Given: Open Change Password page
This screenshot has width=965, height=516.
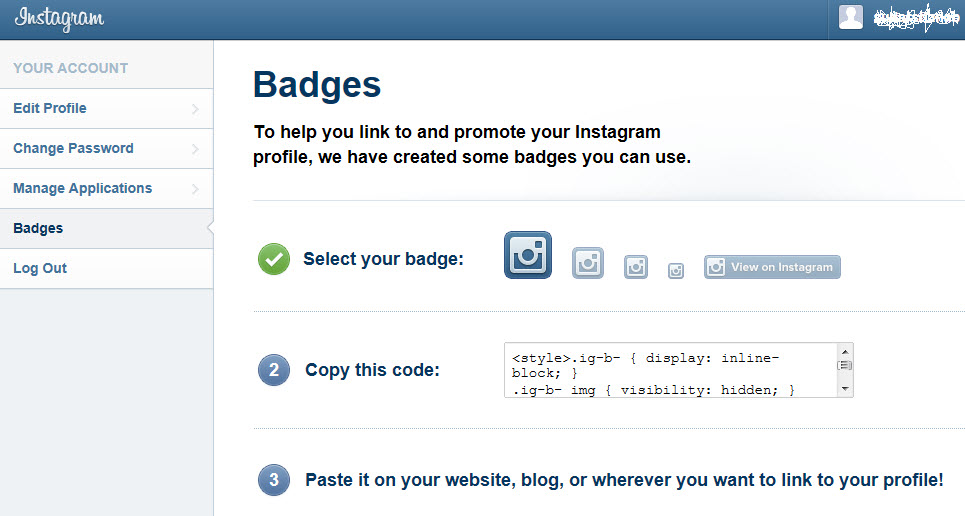Looking at the screenshot, I should pos(73,148).
